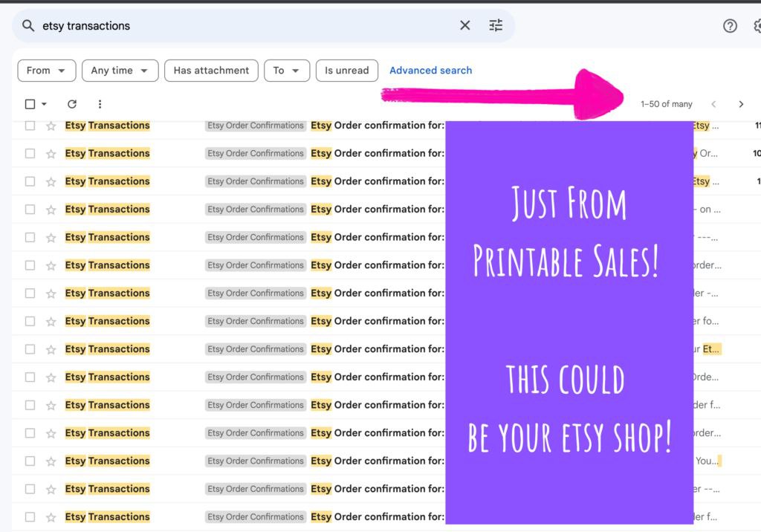The height and width of the screenshot is (532, 761).
Task: Select the first email's checkbox
Action: 30,125
